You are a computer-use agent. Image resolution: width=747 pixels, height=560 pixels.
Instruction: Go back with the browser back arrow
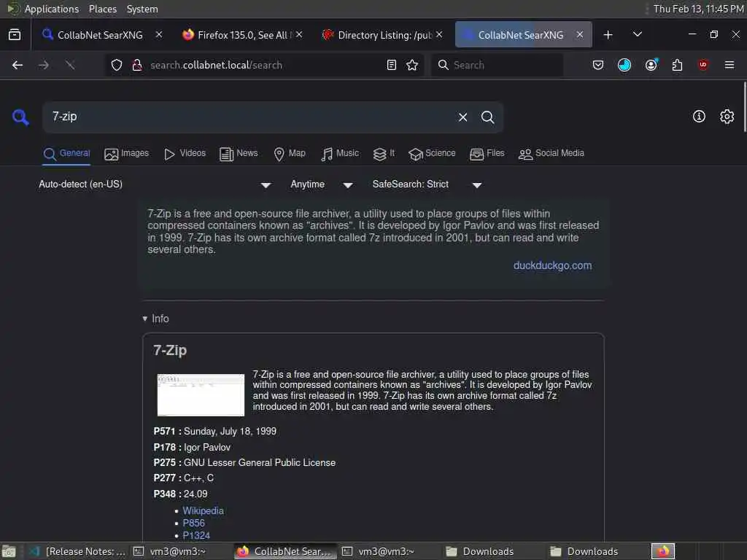(18, 65)
